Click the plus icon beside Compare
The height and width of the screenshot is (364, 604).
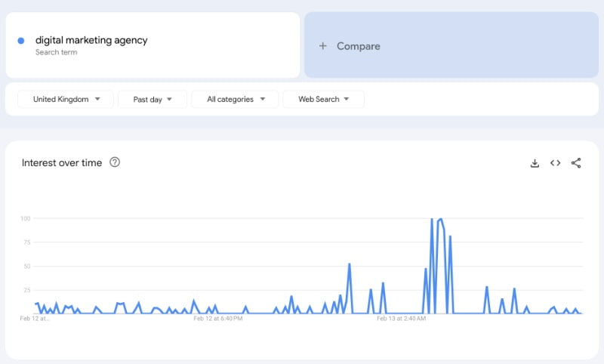pos(323,46)
